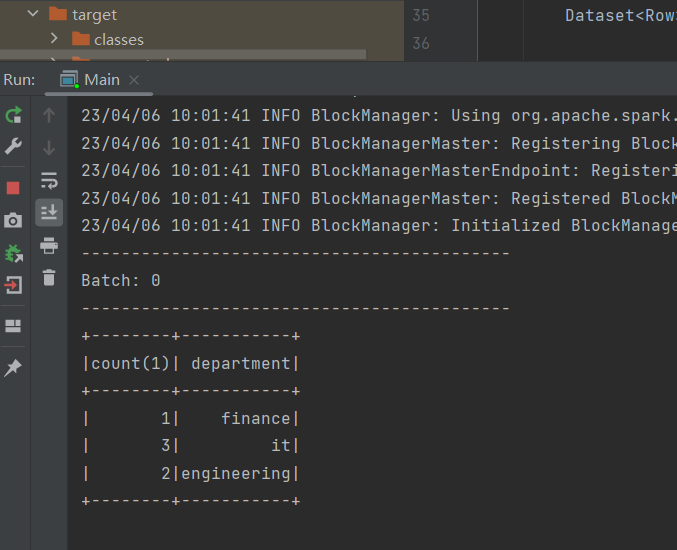
Task: Close the Main run tab
Action: (x=134, y=80)
